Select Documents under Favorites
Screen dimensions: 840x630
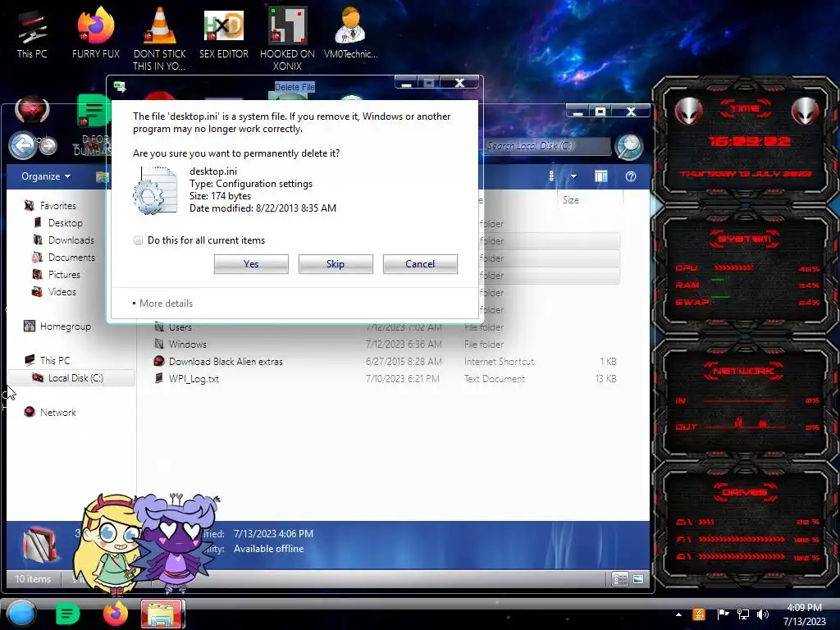coord(71,257)
